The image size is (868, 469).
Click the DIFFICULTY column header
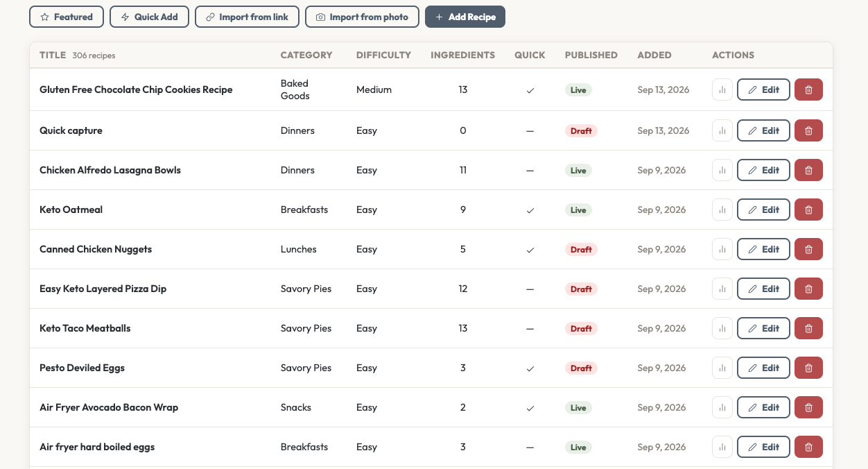[x=383, y=55]
